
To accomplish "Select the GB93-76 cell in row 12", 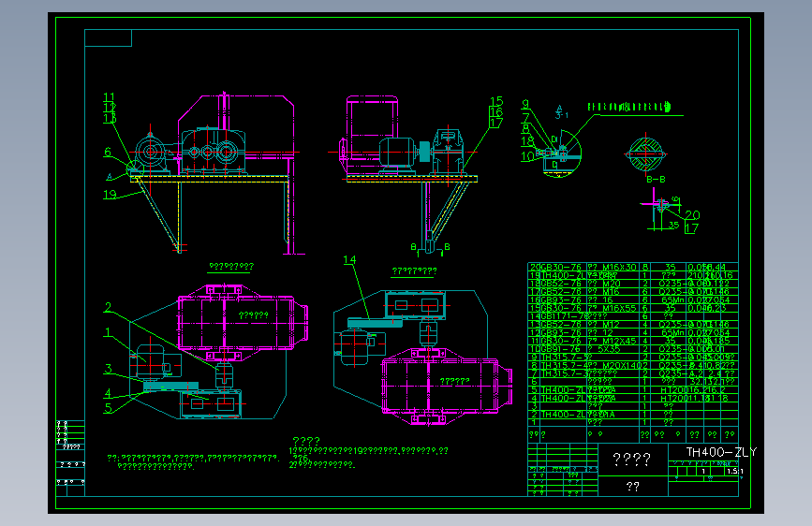I will coord(561,332).
